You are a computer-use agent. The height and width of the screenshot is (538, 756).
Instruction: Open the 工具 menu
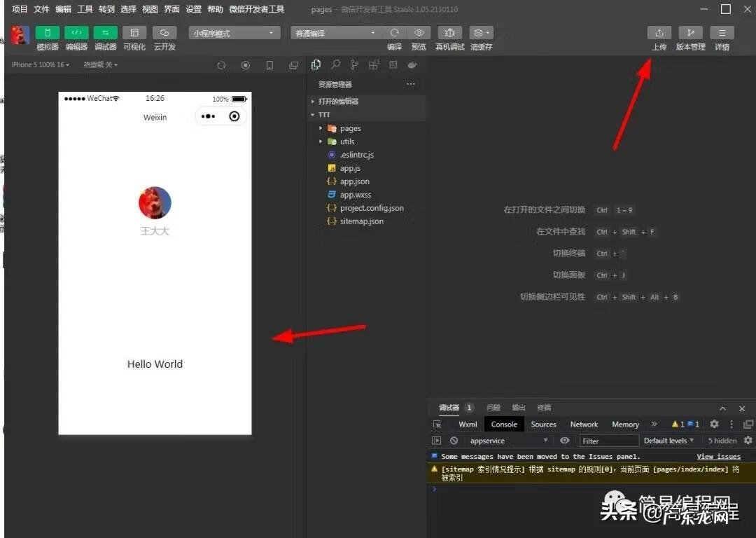pos(85,9)
